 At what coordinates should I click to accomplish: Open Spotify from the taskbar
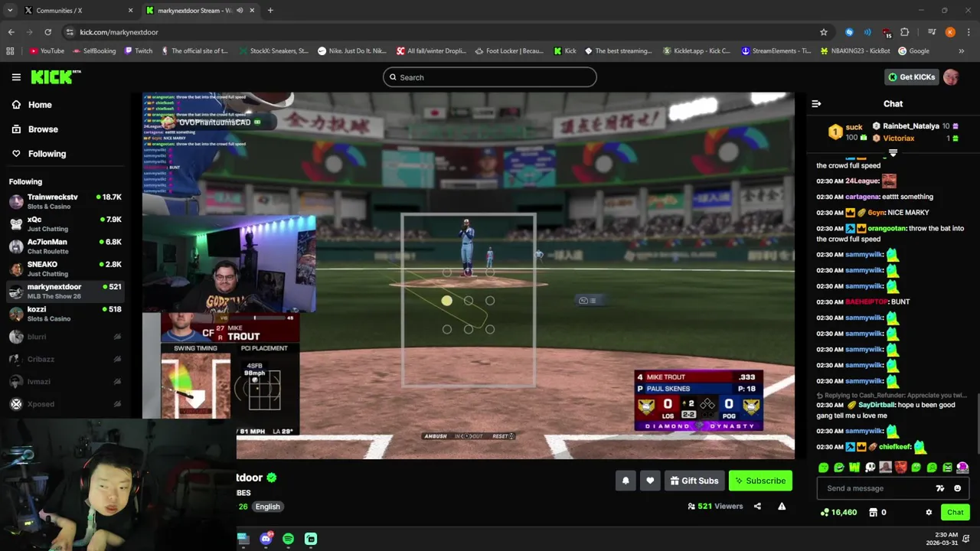(288, 539)
